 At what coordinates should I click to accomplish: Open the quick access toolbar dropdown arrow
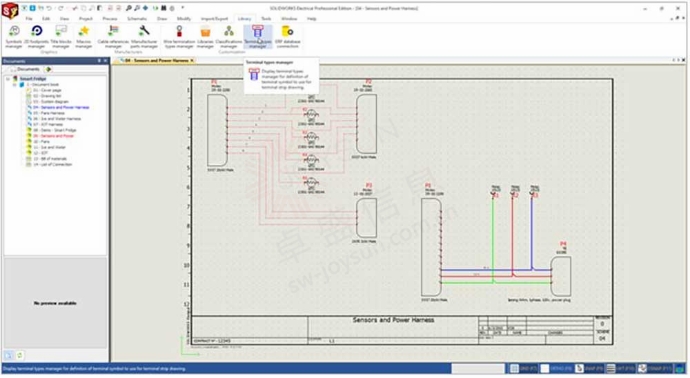pos(183,8)
